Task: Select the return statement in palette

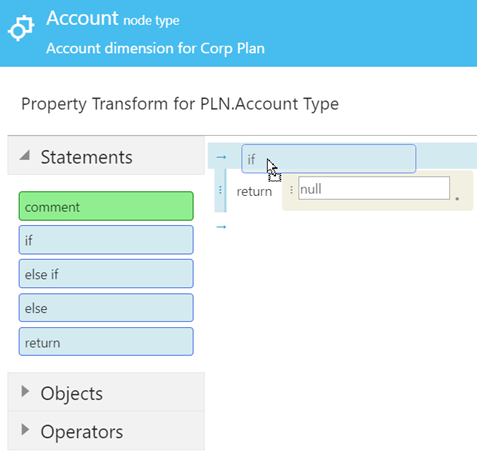Action: [106, 342]
